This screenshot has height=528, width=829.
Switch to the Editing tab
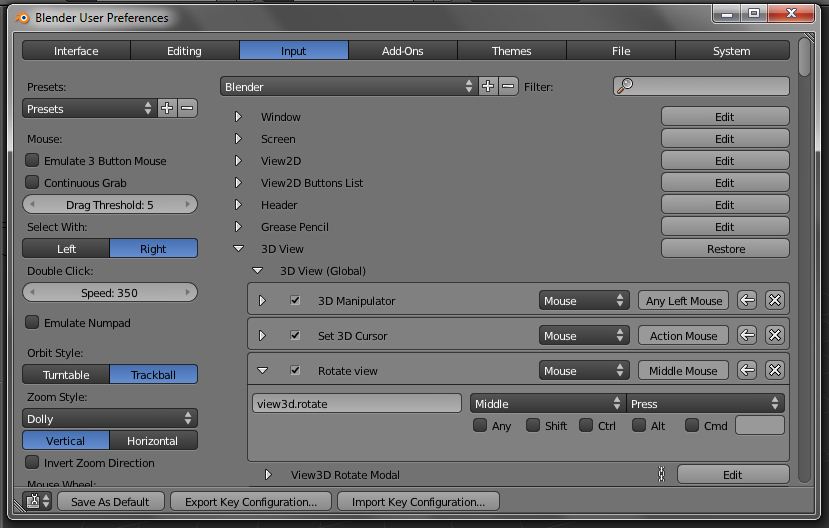(185, 51)
